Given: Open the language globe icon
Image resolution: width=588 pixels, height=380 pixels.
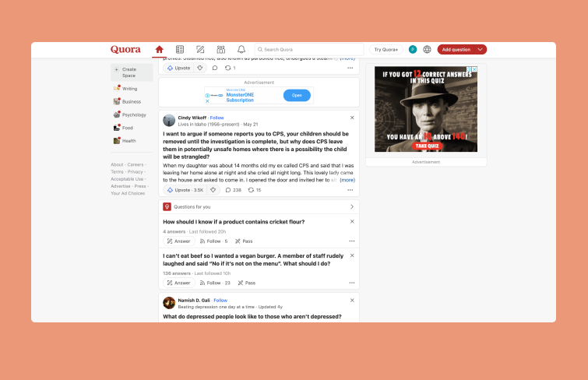Looking at the screenshot, I should [427, 50].
